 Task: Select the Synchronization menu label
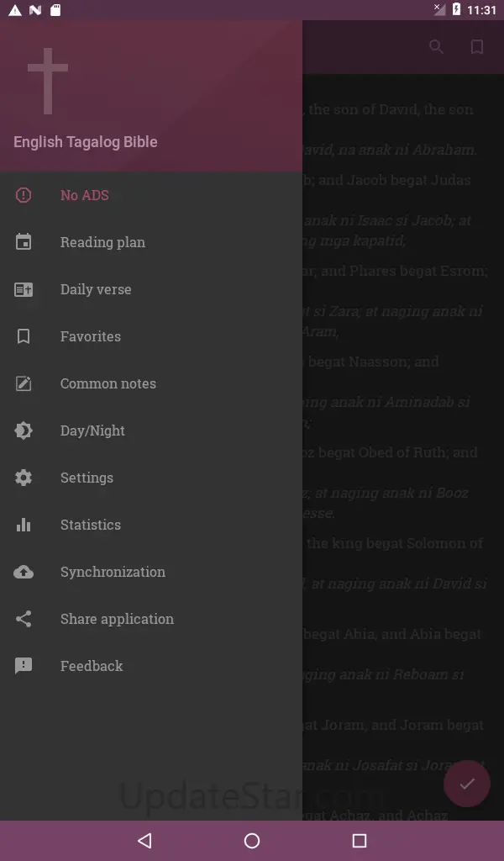point(113,572)
